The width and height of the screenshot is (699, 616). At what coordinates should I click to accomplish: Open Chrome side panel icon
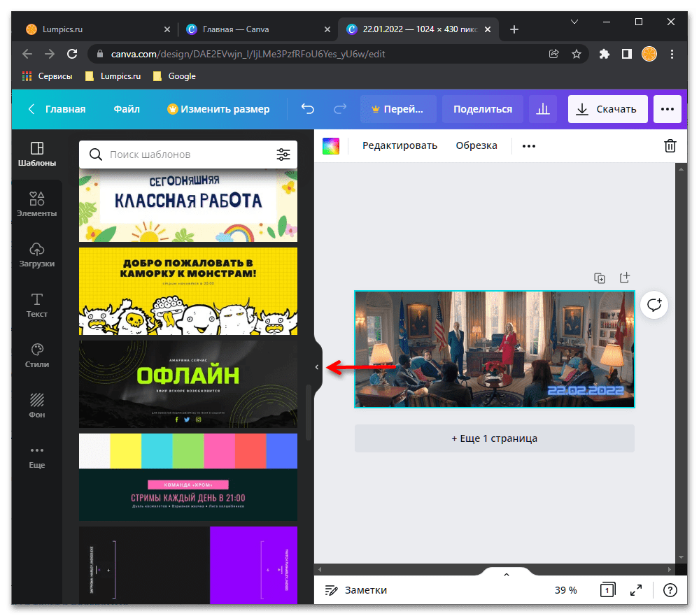point(627,54)
